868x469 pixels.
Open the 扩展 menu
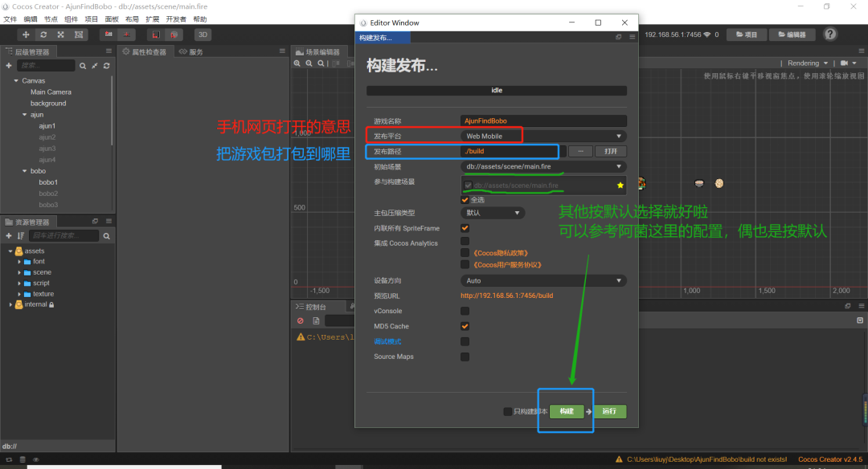(x=152, y=18)
